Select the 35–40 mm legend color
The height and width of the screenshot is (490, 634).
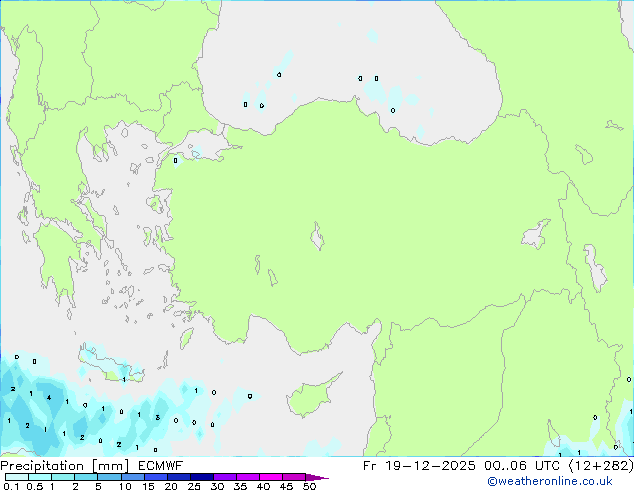(x=248, y=477)
